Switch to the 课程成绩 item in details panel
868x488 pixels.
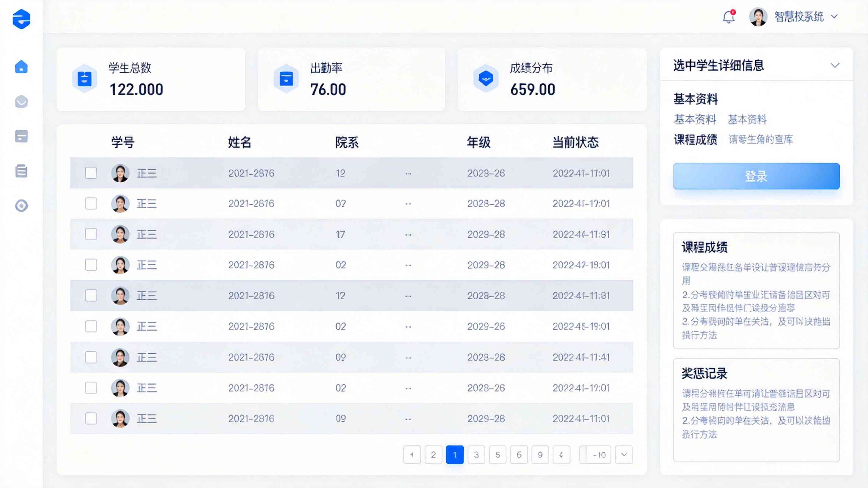click(x=695, y=140)
